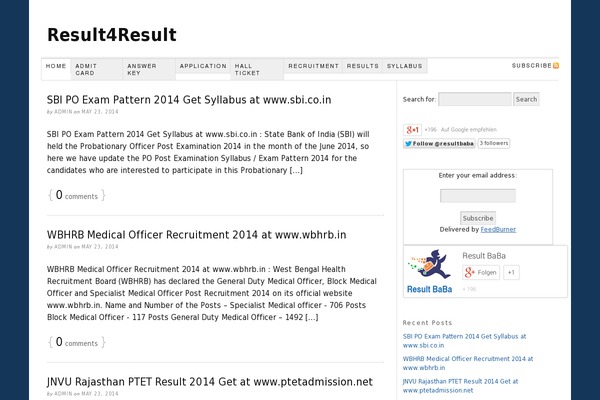Viewport: 600px width, 400px height.
Task: Click the Google +1 recommend icon
Action: (412, 130)
